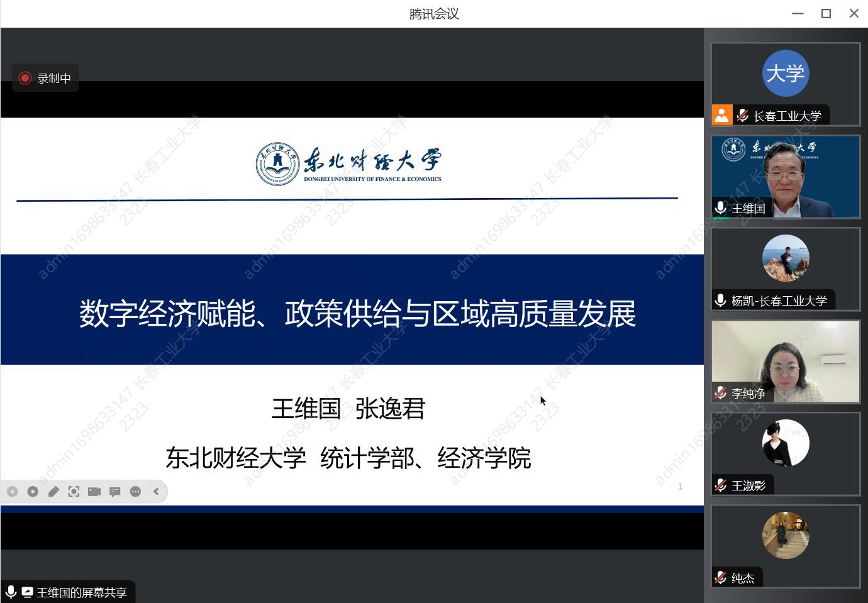868x603 pixels.
Task: Click the screen share icon beside 王维国的屏幕共享
Action: click(27, 592)
